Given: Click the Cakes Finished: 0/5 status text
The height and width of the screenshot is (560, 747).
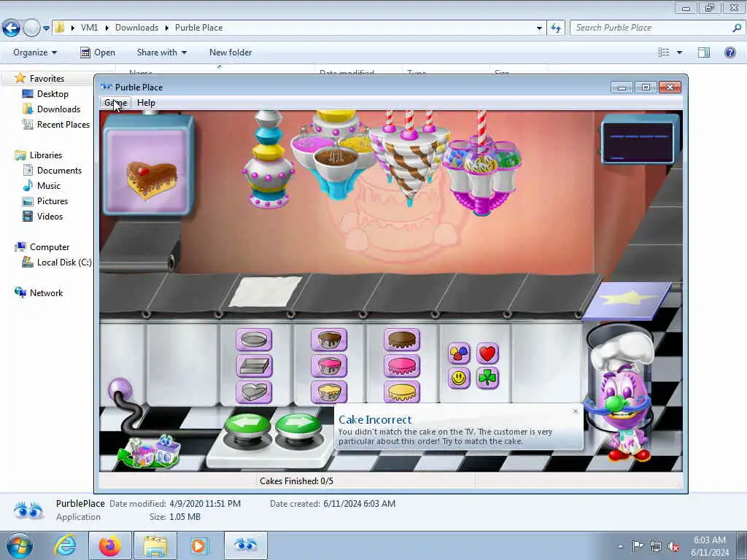Looking at the screenshot, I should [296, 481].
